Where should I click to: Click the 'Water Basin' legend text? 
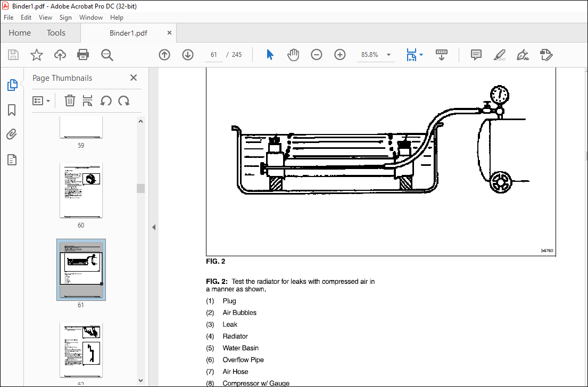click(x=241, y=348)
